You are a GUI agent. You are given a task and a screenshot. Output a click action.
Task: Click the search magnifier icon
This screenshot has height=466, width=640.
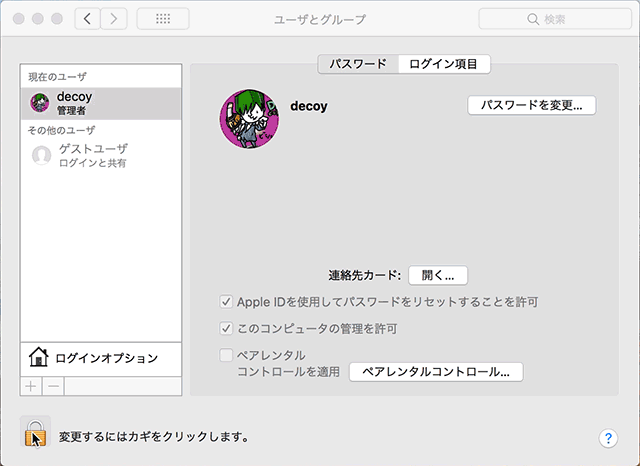tap(533, 19)
